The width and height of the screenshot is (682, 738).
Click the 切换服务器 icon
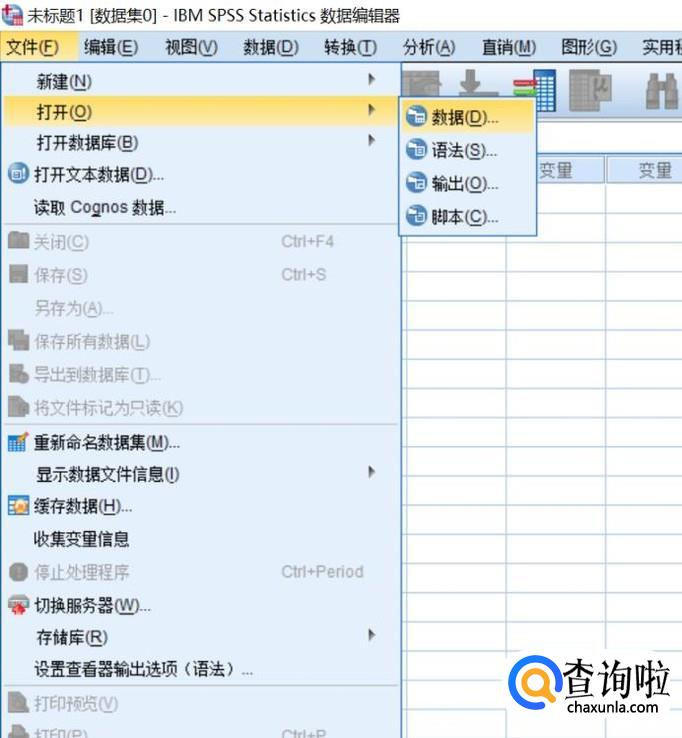[x=18, y=605]
